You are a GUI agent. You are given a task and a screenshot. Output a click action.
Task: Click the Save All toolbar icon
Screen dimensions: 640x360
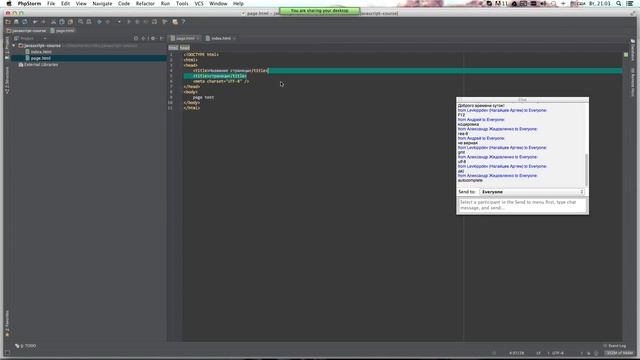[x=16, y=22]
